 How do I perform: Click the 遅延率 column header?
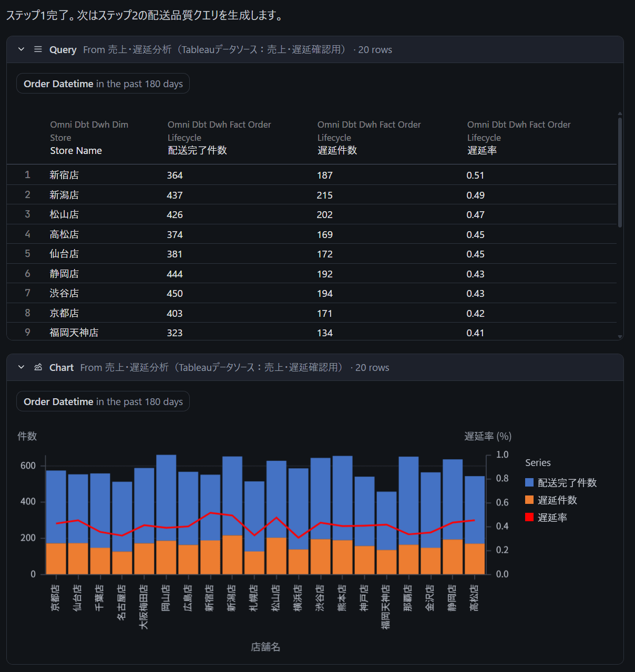[482, 151]
